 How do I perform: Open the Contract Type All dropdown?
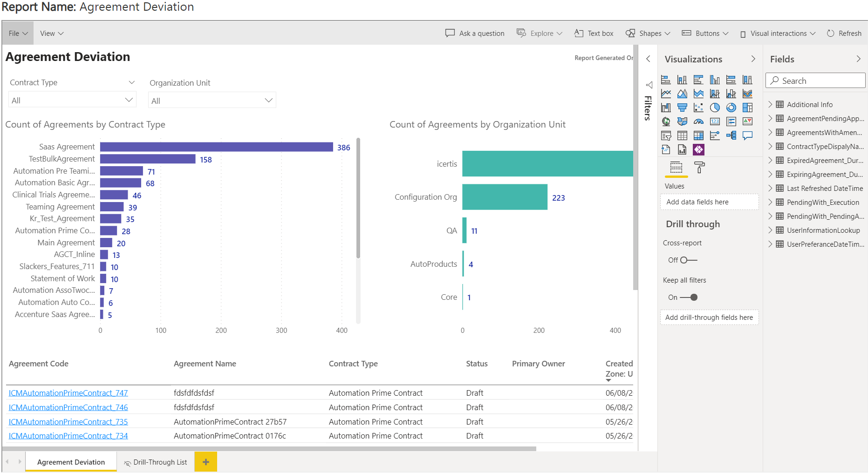[72, 101]
